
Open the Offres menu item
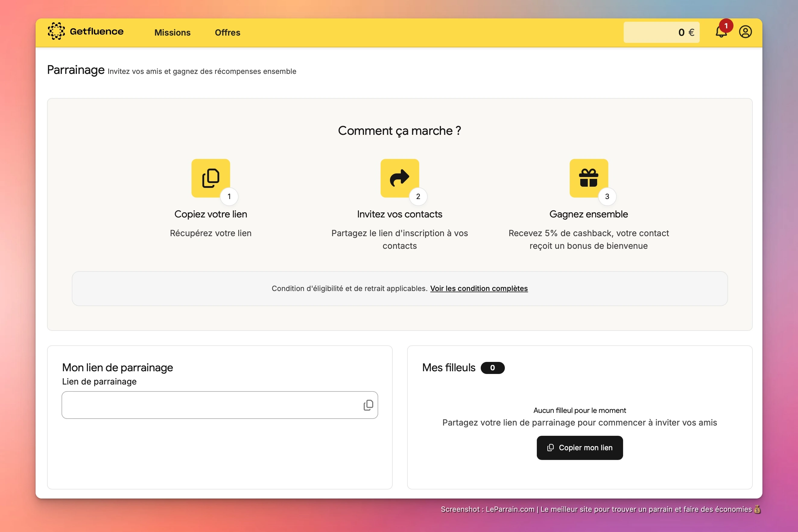[227, 33]
